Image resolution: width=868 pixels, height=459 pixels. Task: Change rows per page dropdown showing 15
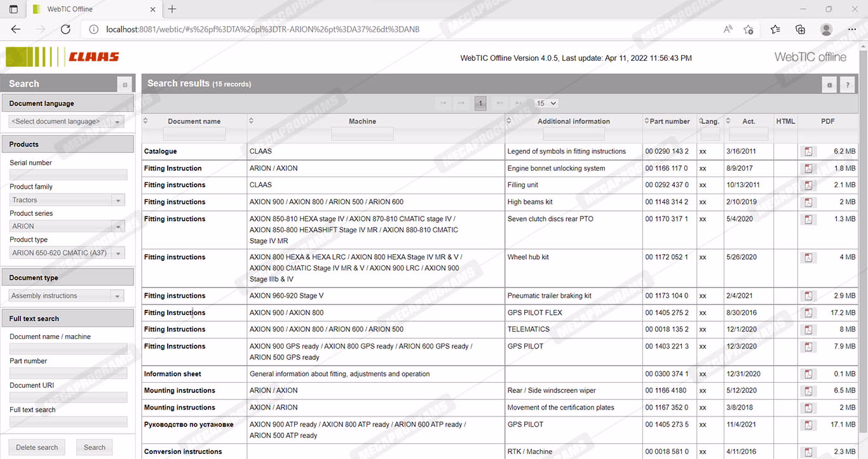[546, 103]
